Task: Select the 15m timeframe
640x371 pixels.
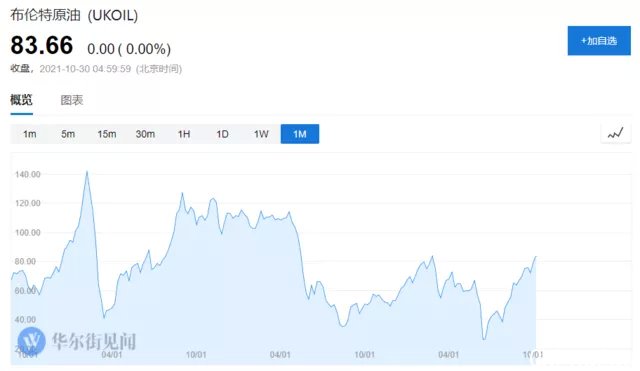Action: pyautogui.click(x=107, y=134)
